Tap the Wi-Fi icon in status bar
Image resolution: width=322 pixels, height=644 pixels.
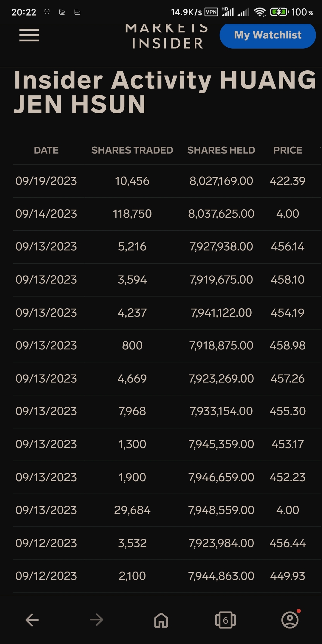pyautogui.click(x=260, y=12)
